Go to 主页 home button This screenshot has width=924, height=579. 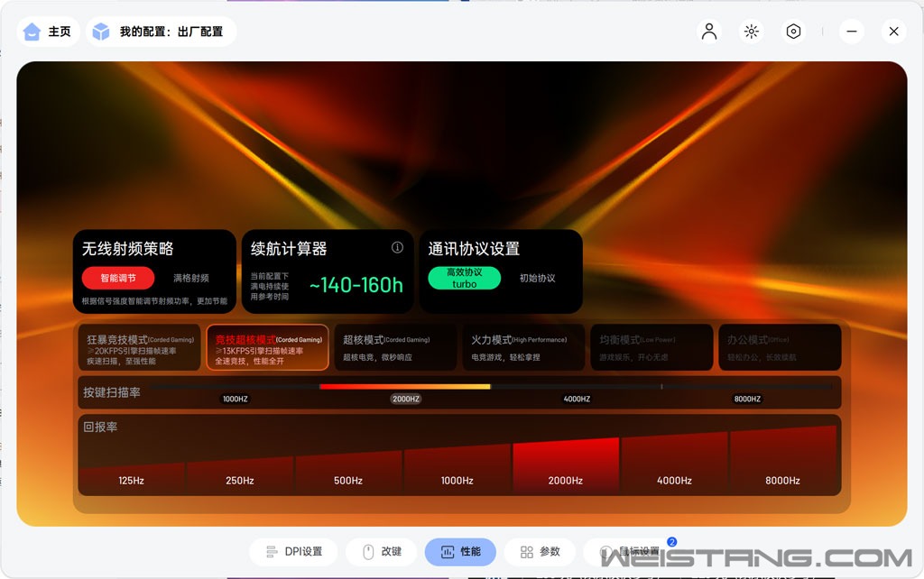pyautogui.click(x=47, y=32)
